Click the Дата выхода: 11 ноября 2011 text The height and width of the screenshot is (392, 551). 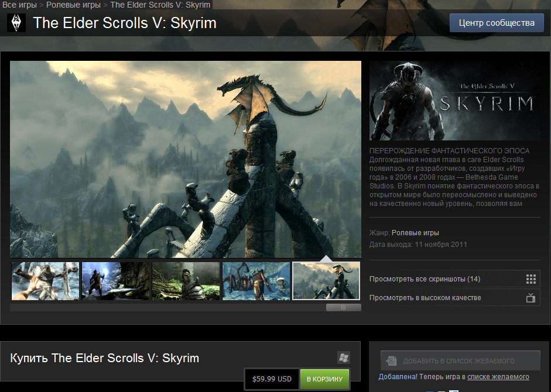pyautogui.click(x=418, y=244)
